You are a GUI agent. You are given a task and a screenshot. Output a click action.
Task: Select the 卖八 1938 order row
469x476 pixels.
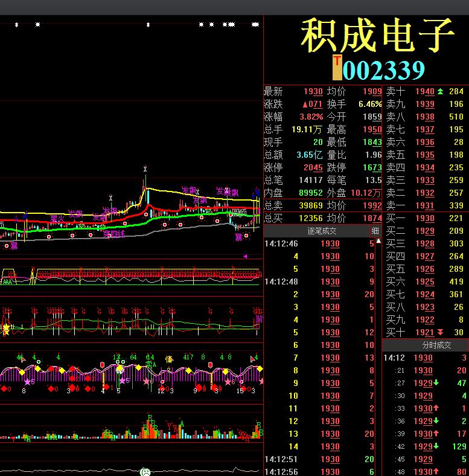[x=425, y=117]
